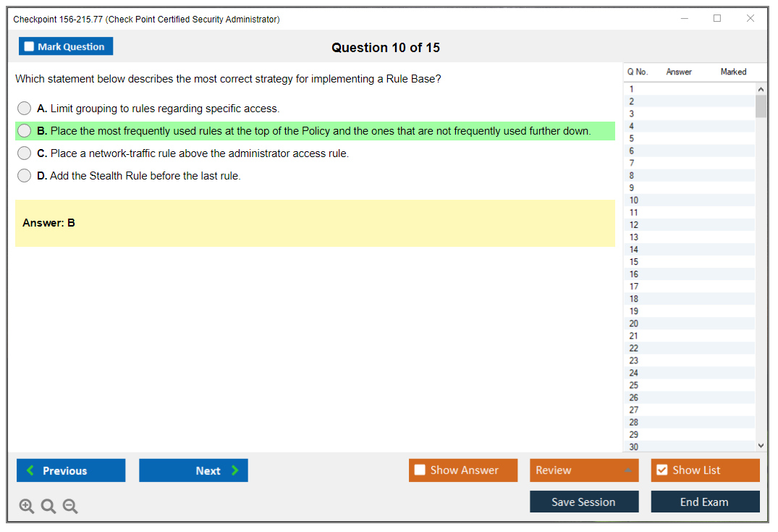Choose option D about the Stealth Rule
Image resolution: width=778 pixels, height=532 pixels.
pyautogui.click(x=25, y=176)
